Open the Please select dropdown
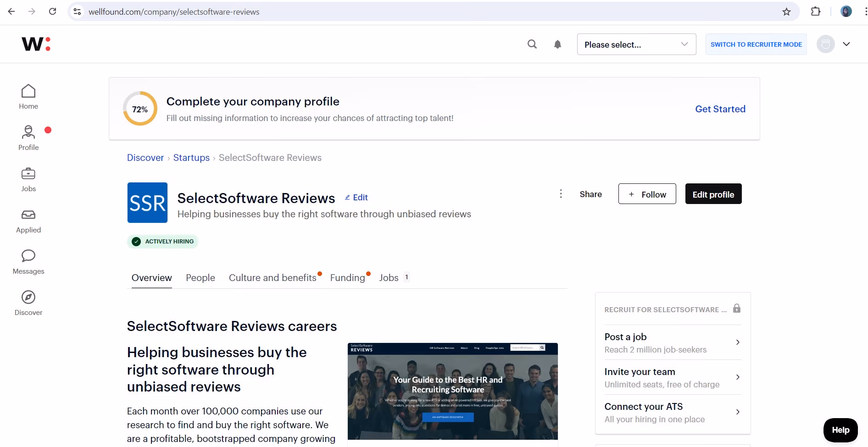 pyautogui.click(x=636, y=44)
